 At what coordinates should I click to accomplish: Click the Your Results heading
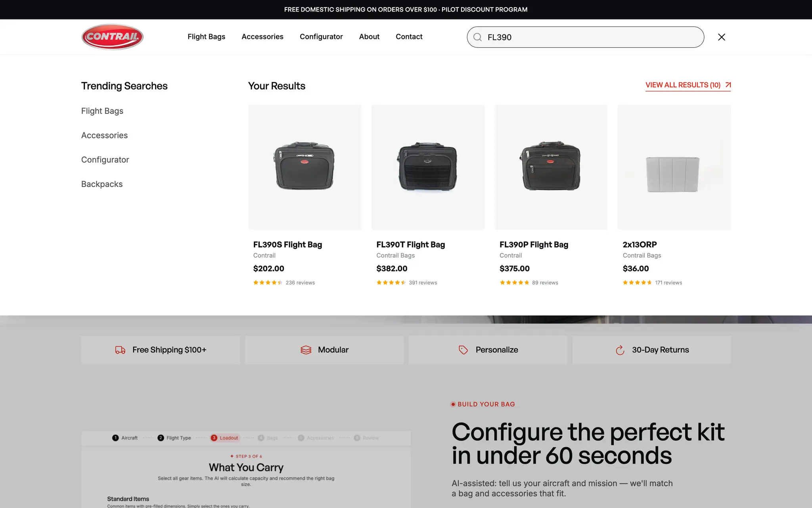(x=277, y=86)
